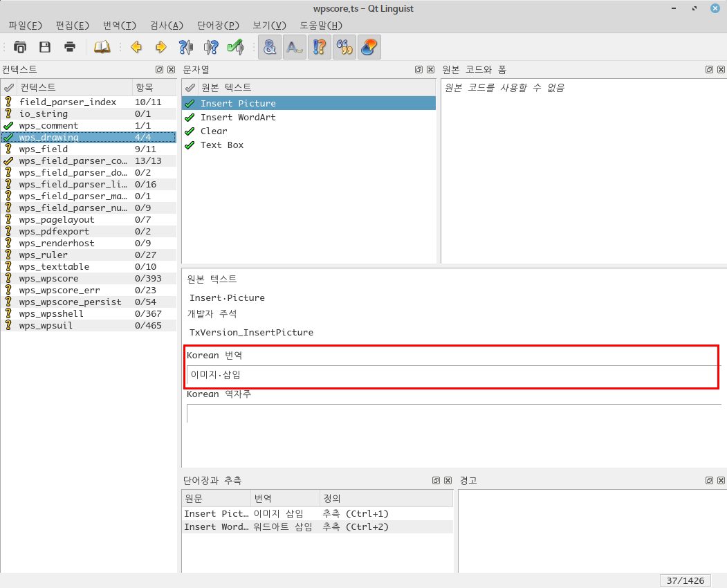Click previous unfinished item icon

coord(186,47)
